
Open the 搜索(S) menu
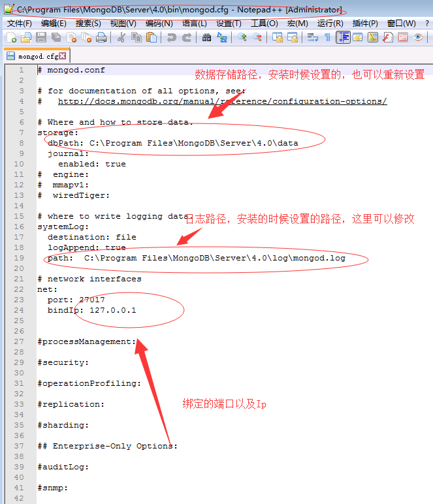pyautogui.click(x=88, y=24)
